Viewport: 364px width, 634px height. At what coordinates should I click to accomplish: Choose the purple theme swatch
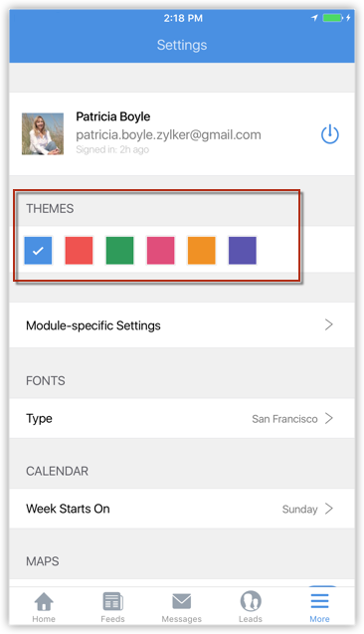[242, 251]
